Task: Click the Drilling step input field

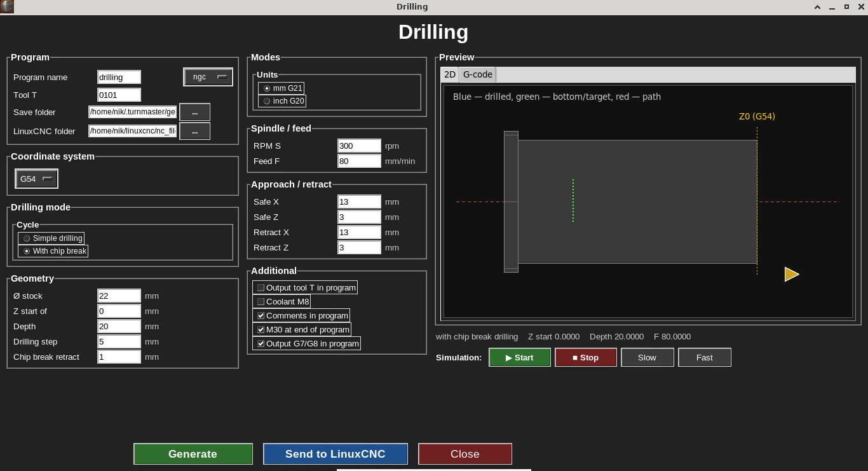Action: pyautogui.click(x=119, y=342)
